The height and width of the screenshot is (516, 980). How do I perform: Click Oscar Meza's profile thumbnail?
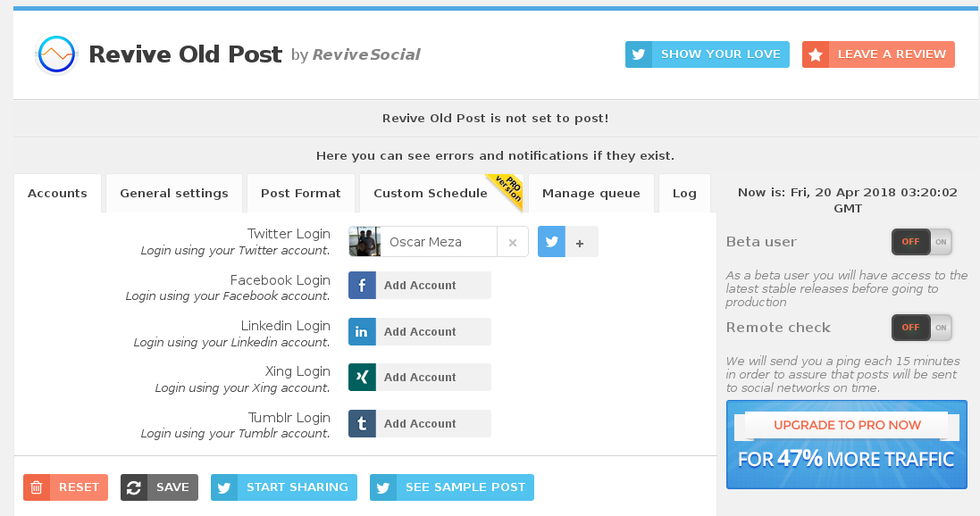(364, 242)
